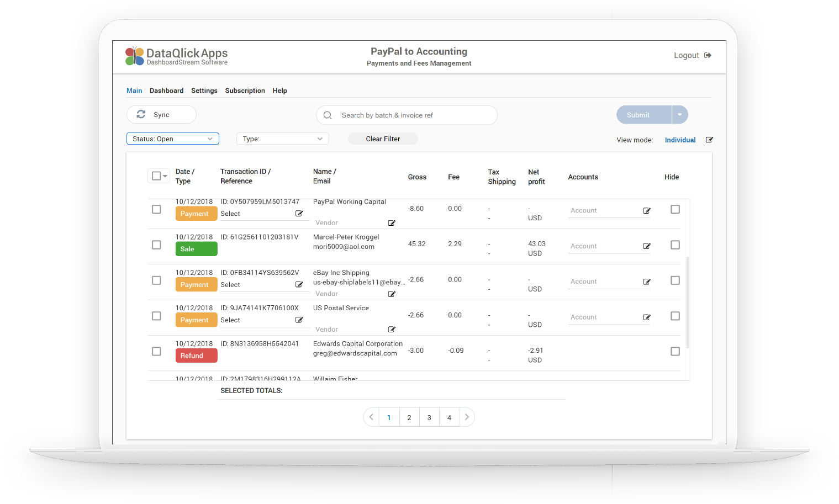Select the PayPal Working Capital row checkbox
The width and height of the screenshot is (839, 504).
click(x=156, y=209)
